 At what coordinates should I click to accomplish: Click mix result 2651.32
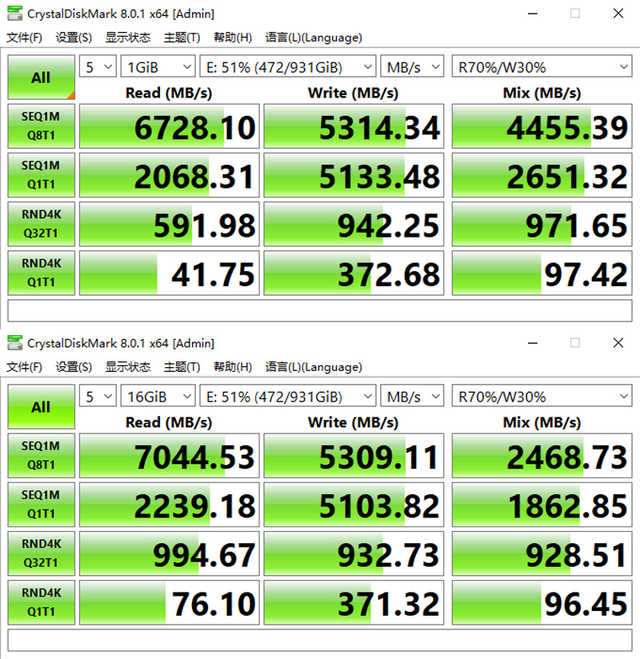(542, 175)
